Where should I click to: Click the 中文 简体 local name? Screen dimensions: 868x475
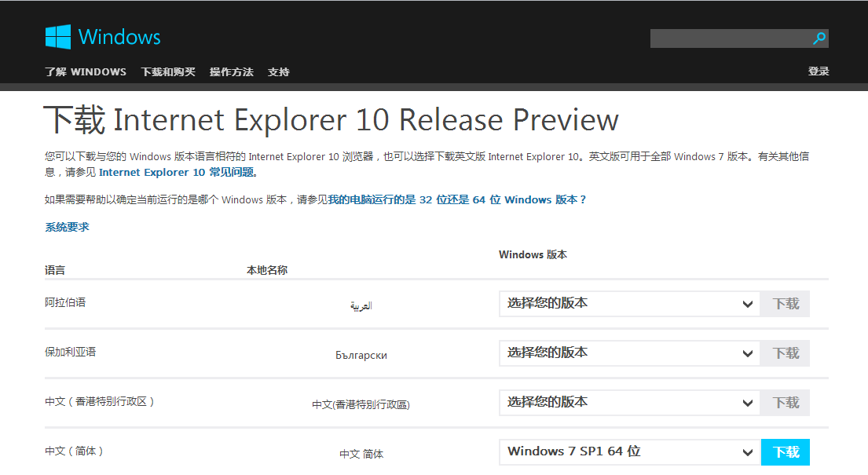[361, 454]
